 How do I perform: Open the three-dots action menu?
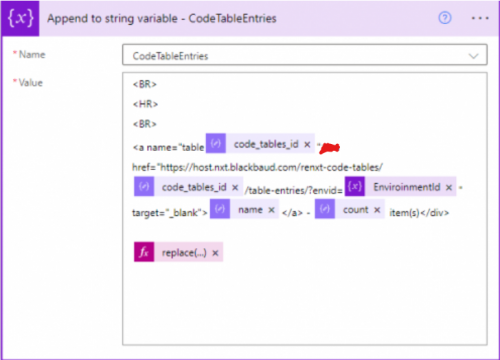click(480, 18)
